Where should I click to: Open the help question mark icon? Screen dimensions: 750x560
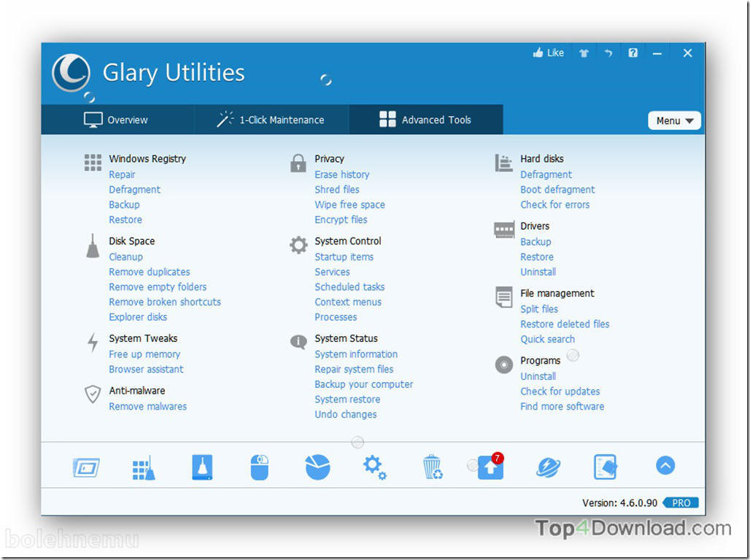pyautogui.click(x=633, y=53)
